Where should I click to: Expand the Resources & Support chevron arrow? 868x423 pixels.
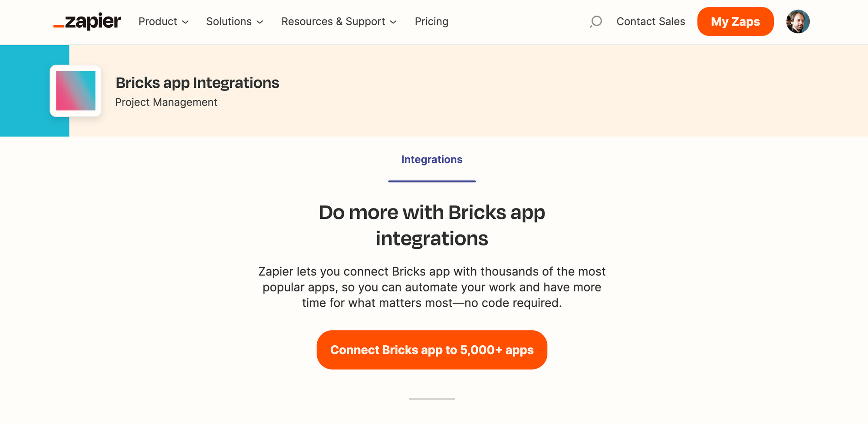(393, 22)
